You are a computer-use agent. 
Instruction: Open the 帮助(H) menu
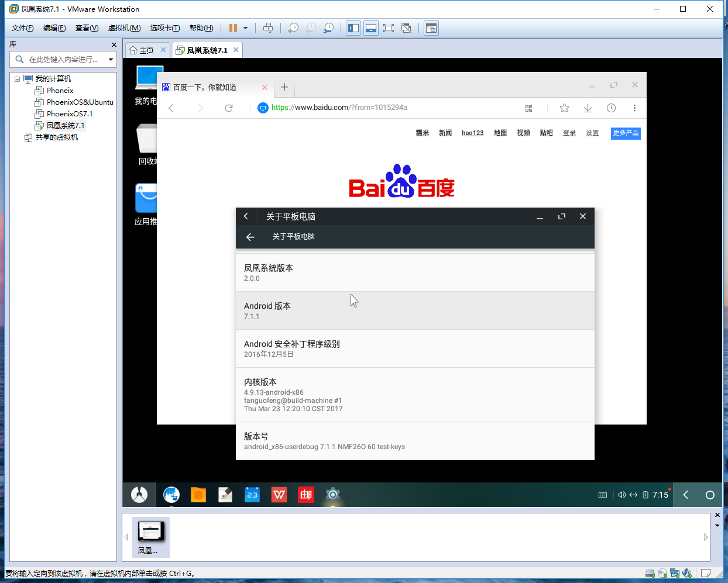point(201,28)
